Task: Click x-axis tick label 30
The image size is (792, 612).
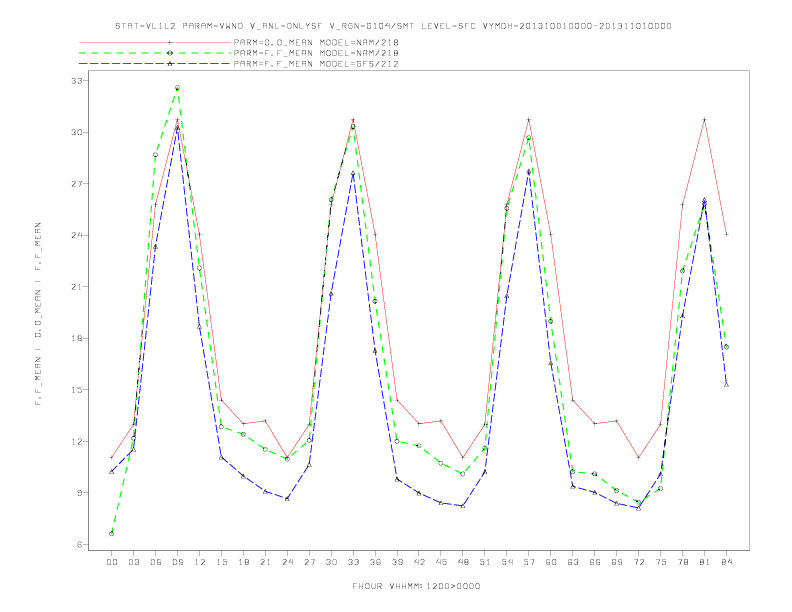Action: pyautogui.click(x=331, y=562)
